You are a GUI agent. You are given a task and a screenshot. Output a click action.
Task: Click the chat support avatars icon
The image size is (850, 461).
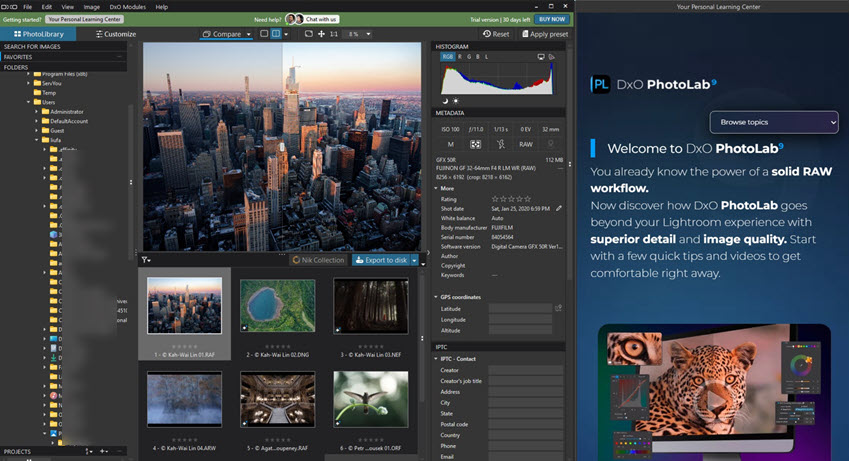point(294,19)
